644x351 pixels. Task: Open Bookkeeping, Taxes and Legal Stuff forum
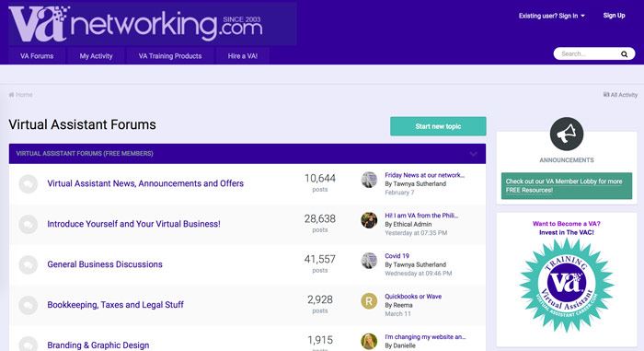pyautogui.click(x=115, y=305)
